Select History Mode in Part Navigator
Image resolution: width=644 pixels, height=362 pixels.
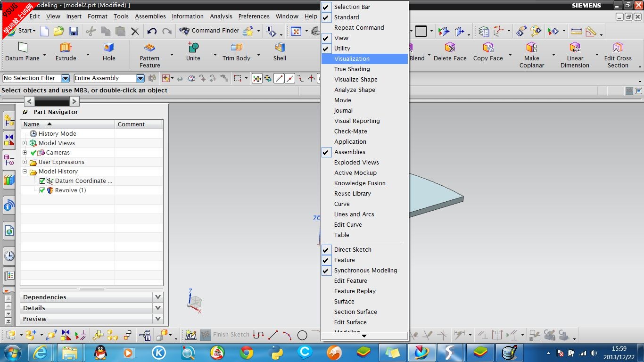pos(57,134)
